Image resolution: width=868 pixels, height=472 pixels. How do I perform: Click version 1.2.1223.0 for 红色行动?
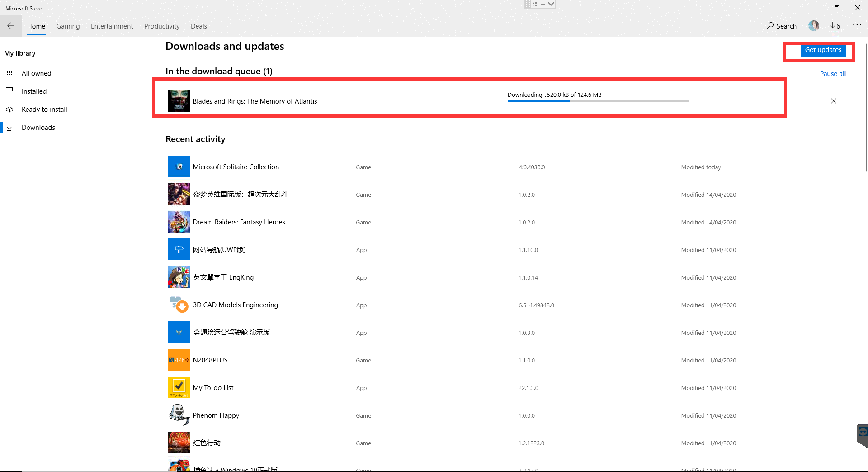(531, 443)
